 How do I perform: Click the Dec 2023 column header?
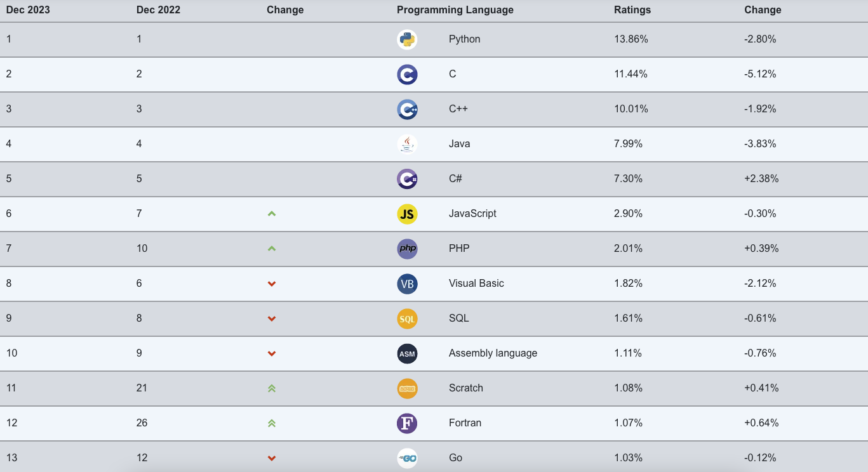28,10
